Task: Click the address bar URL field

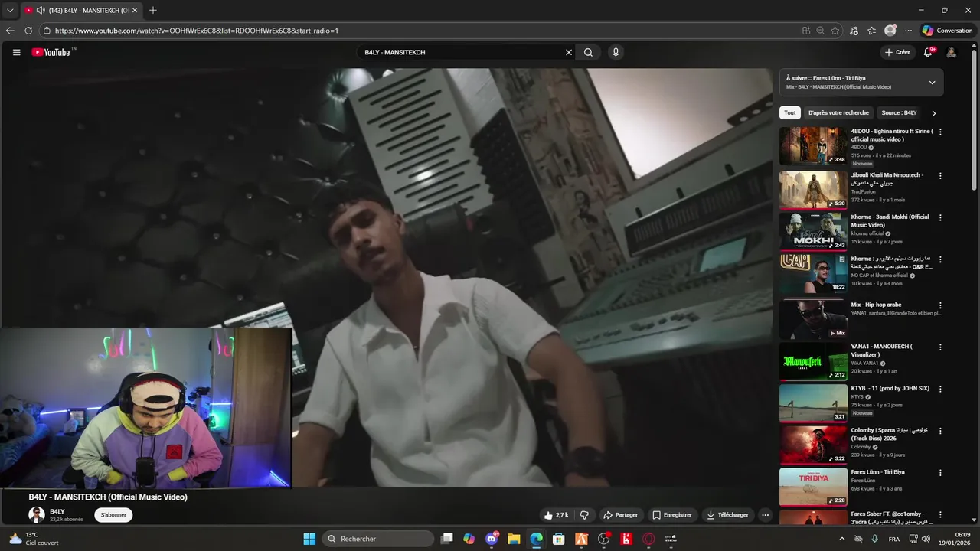Action: tap(421, 31)
